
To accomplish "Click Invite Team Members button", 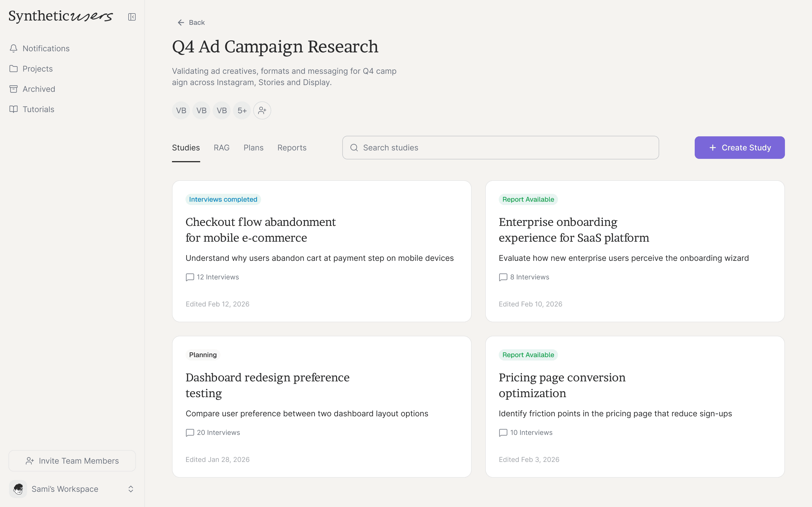I will point(72,461).
